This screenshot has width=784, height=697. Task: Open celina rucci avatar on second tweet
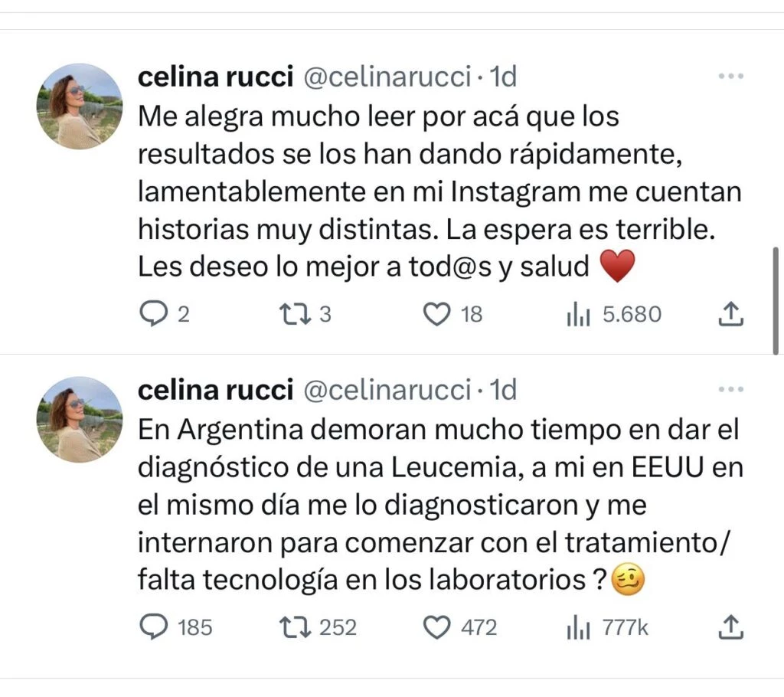pos(80,419)
